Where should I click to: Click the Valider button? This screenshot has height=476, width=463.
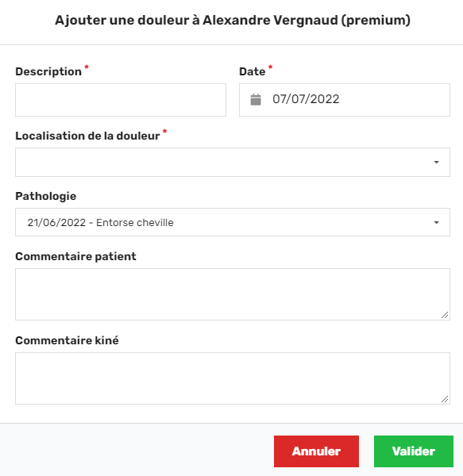414,451
